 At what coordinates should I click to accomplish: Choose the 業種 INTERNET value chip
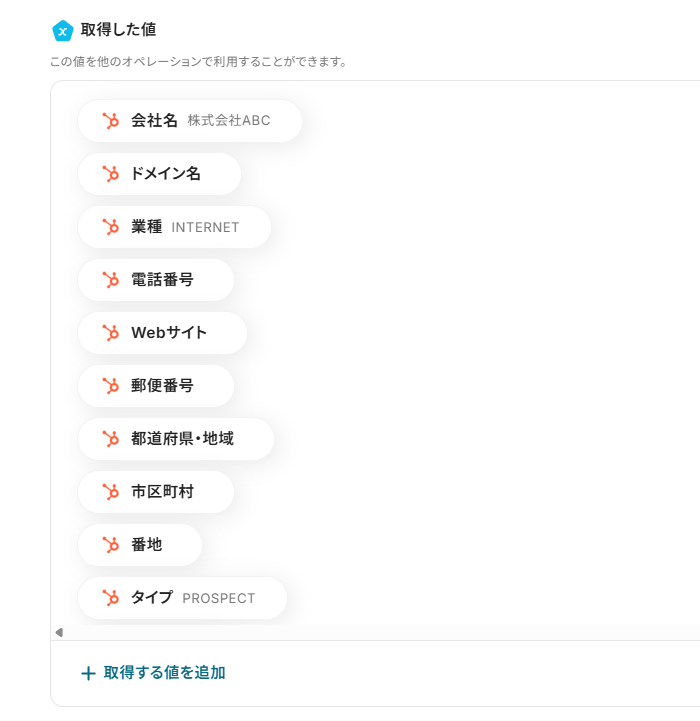[x=175, y=227]
